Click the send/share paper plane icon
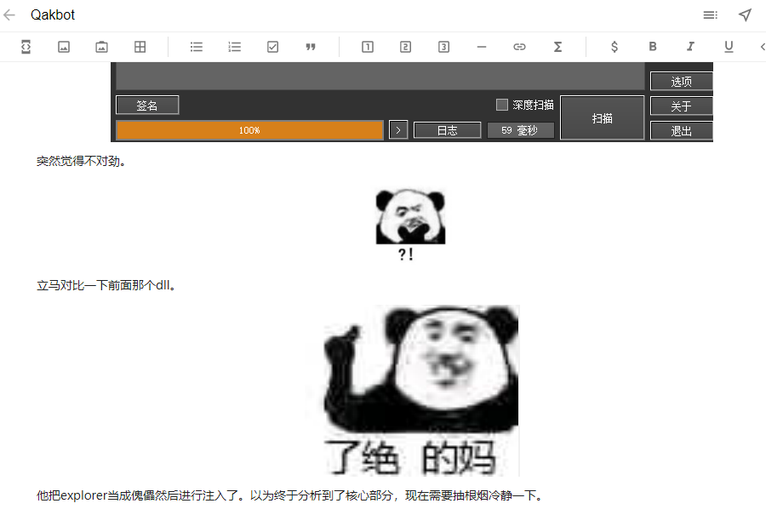Viewport: 766px width, 532px height. click(745, 15)
